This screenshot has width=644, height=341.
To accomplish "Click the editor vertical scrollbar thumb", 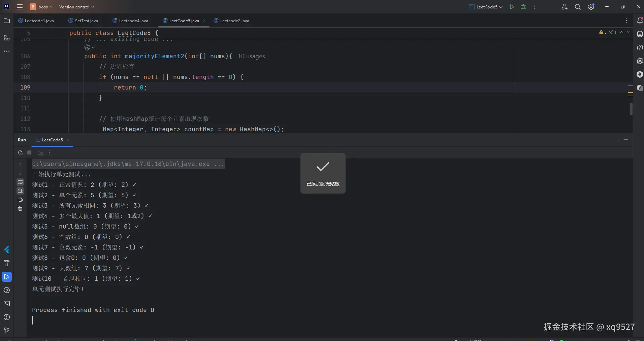I will coord(631,109).
